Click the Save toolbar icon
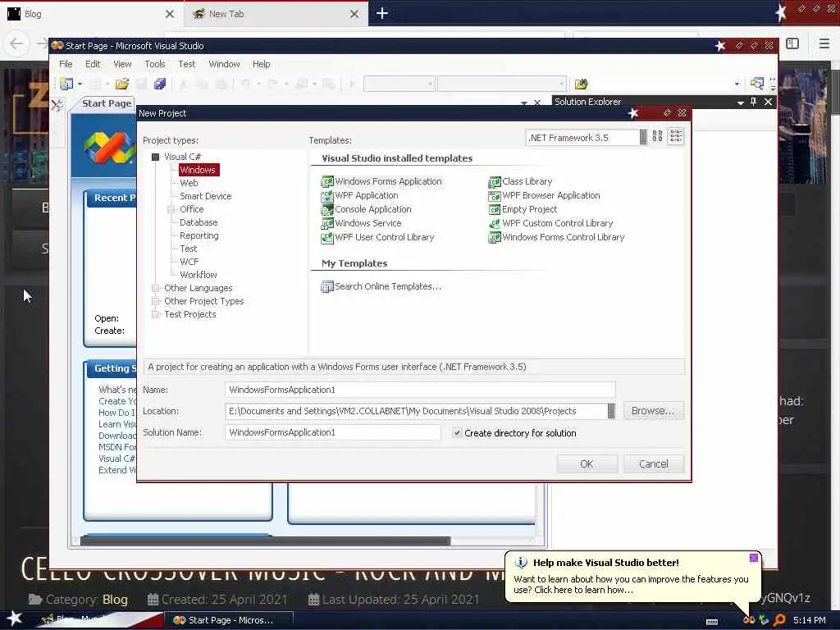Image resolution: width=840 pixels, height=630 pixels. click(141, 84)
